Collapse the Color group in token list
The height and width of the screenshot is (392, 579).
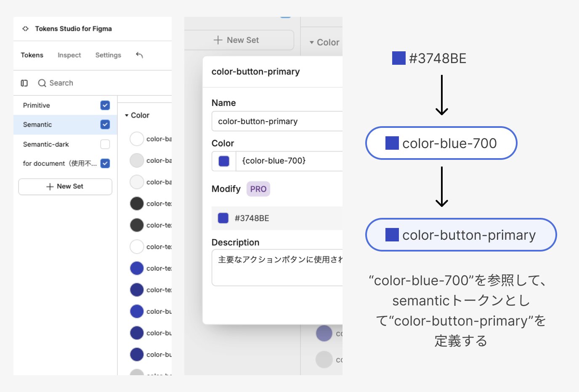click(127, 116)
